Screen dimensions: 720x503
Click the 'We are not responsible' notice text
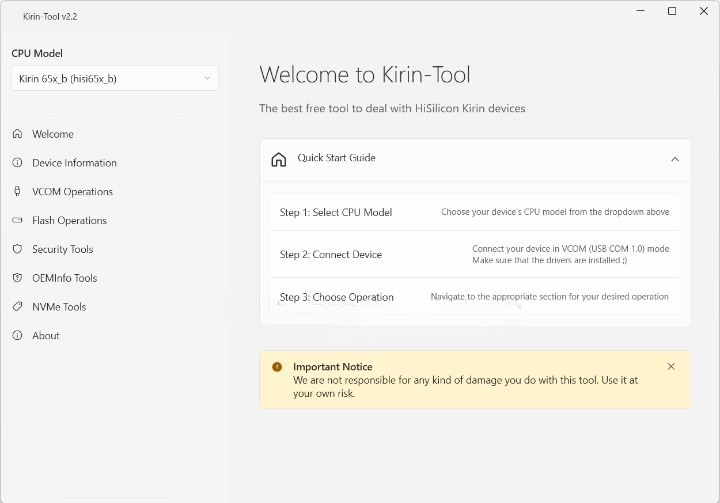click(465, 386)
